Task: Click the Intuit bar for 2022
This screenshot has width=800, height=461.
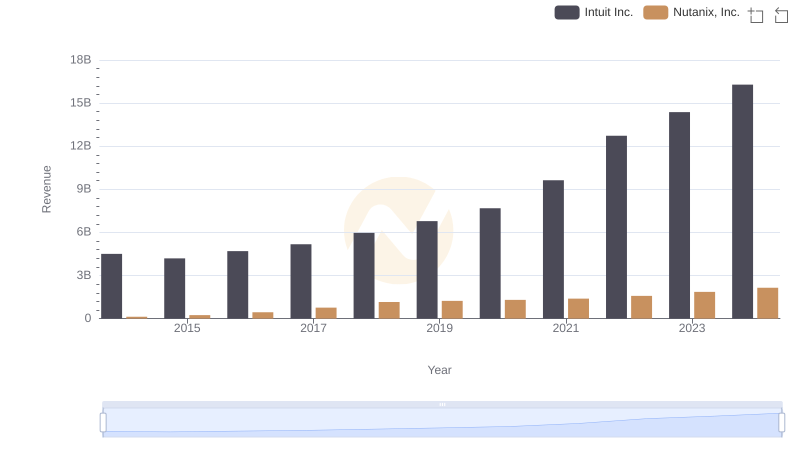Action: pyautogui.click(x=616, y=227)
